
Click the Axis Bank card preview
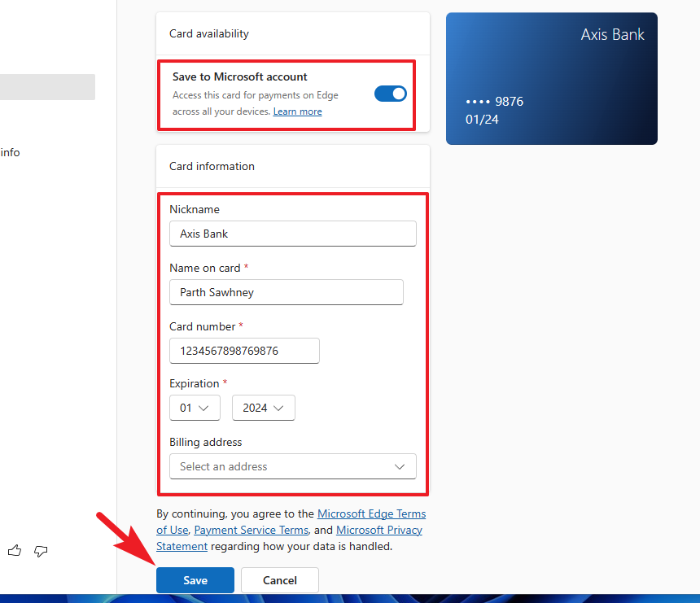pyautogui.click(x=551, y=79)
